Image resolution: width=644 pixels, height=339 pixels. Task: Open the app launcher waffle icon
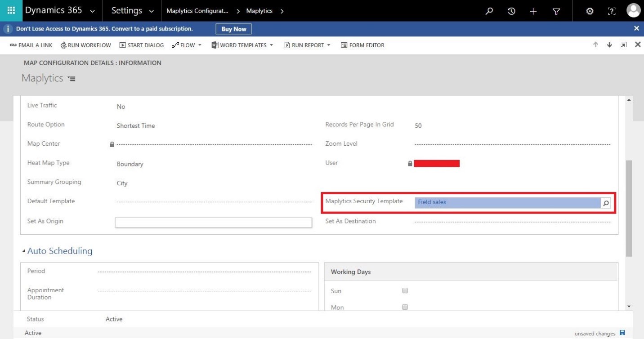click(11, 11)
